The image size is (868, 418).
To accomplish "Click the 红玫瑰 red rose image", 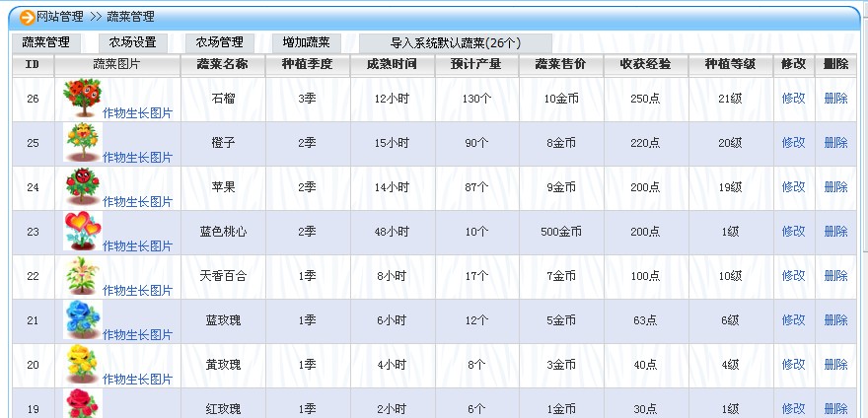I will pos(83,403).
